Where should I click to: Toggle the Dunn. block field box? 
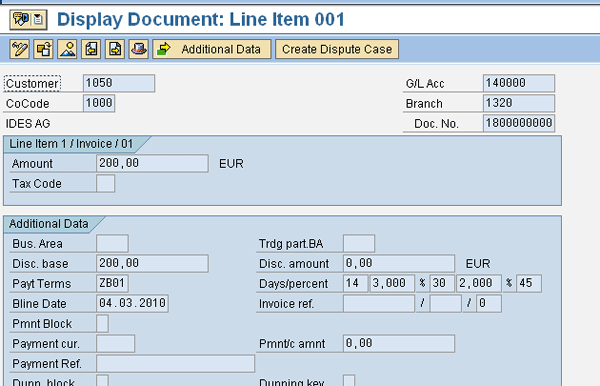pos(102,381)
